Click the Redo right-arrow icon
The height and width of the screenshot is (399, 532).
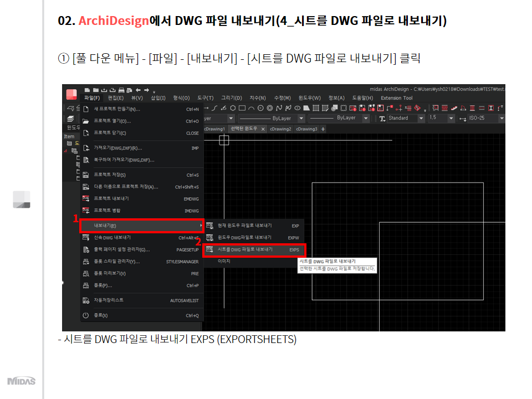[x=146, y=90]
